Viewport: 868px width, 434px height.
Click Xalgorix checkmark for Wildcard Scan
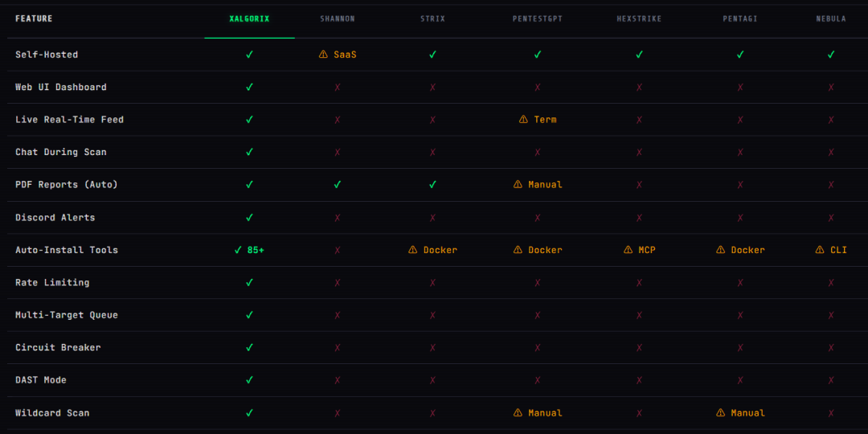(x=249, y=413)
